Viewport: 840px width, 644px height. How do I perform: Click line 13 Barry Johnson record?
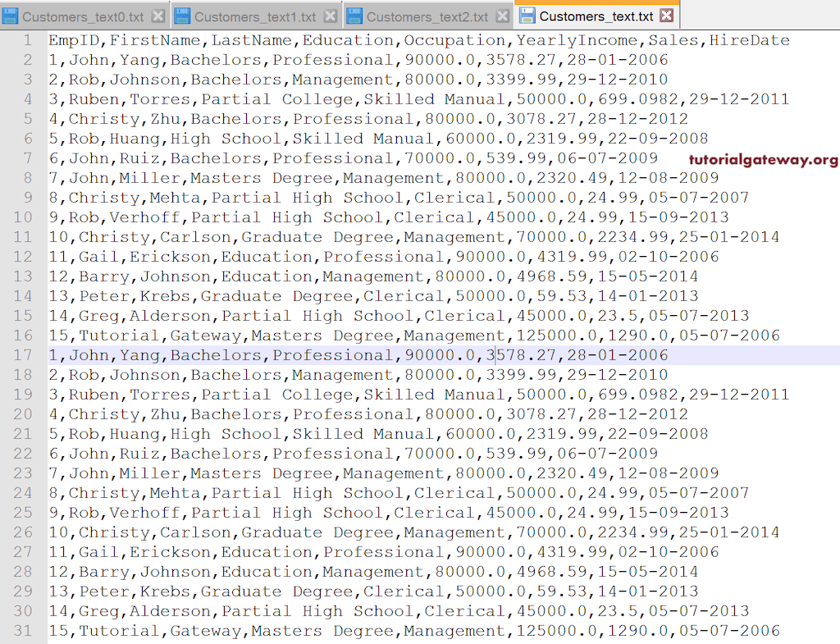[x=373, y=276]
